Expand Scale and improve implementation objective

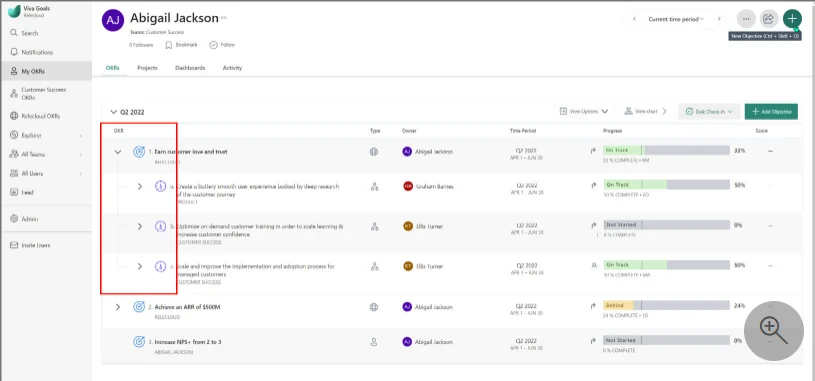139,266
